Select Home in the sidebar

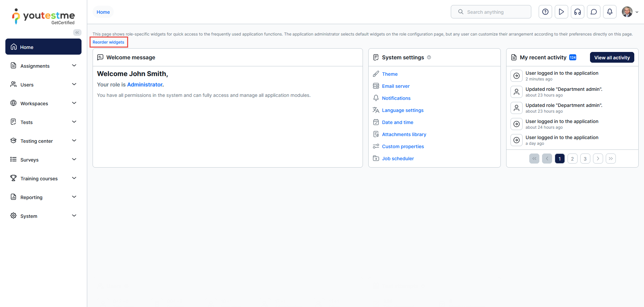[43, 47]
